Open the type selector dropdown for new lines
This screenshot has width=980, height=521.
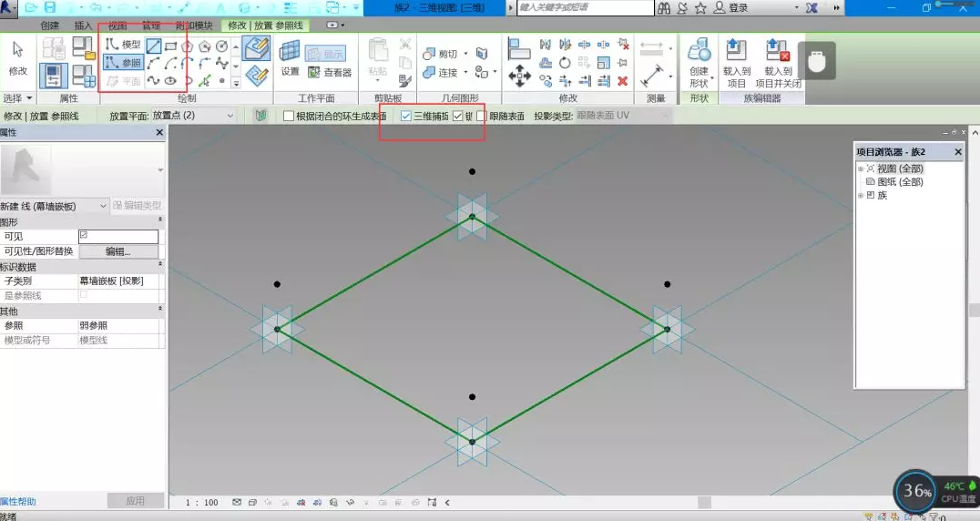coord(103,207)
